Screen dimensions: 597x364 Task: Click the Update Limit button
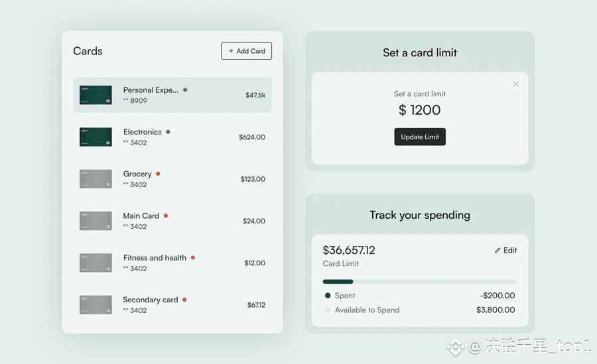click(420, 137)
